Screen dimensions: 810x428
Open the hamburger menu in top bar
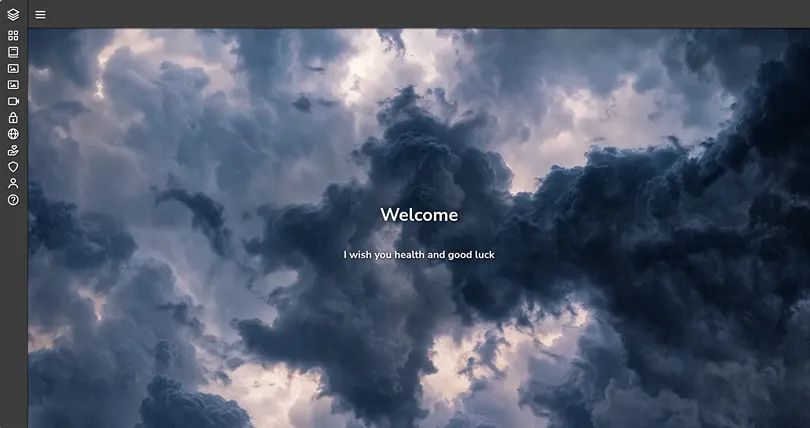(x=40, y=14)
